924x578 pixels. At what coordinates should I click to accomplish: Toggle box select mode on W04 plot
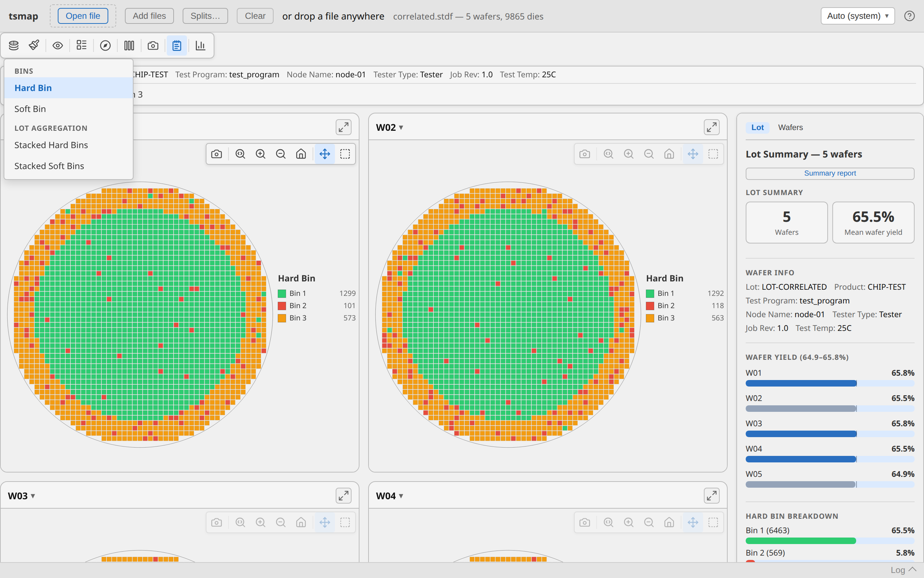(x=713, y=523)
